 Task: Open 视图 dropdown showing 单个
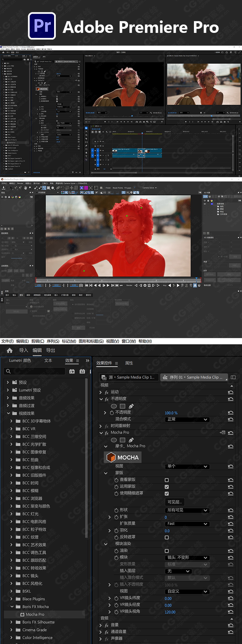[x=187, y=466]
